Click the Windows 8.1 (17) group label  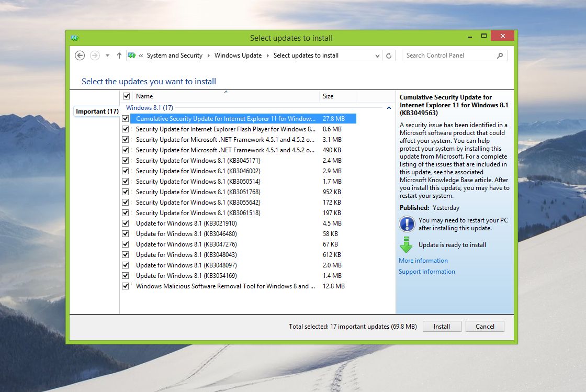(150, 108)
